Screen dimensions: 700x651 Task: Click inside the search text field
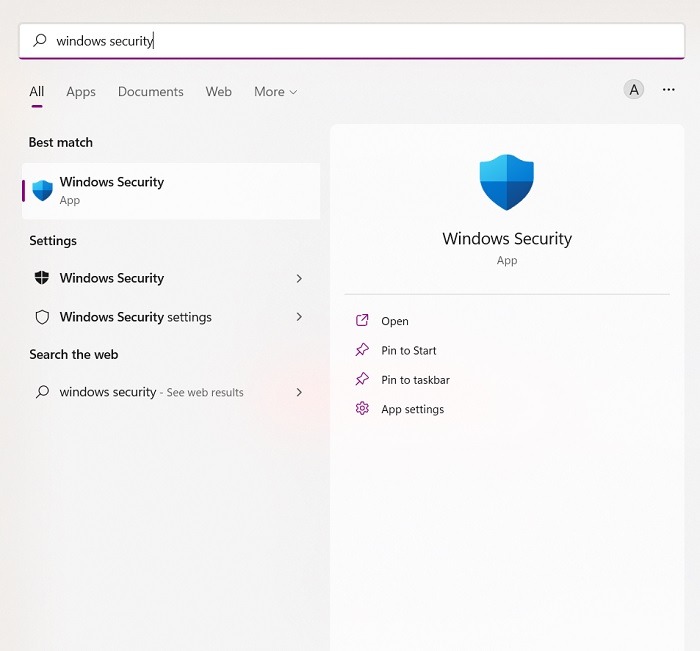pos(352,41)
